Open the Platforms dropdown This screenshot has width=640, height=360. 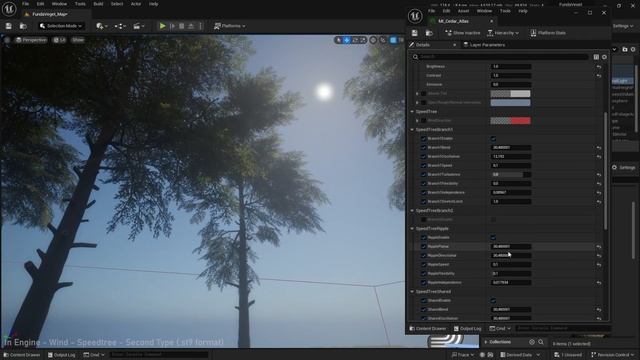point(230,26)
